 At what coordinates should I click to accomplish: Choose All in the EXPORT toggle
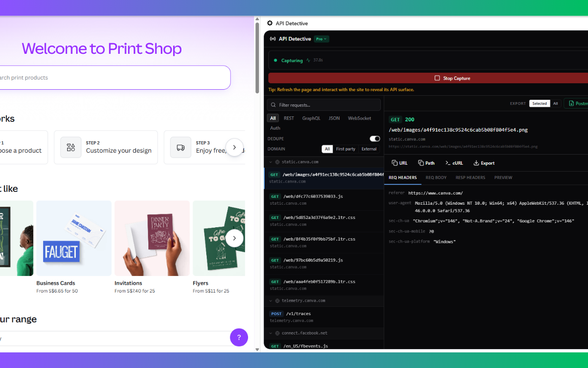click(x=555, y=103)
